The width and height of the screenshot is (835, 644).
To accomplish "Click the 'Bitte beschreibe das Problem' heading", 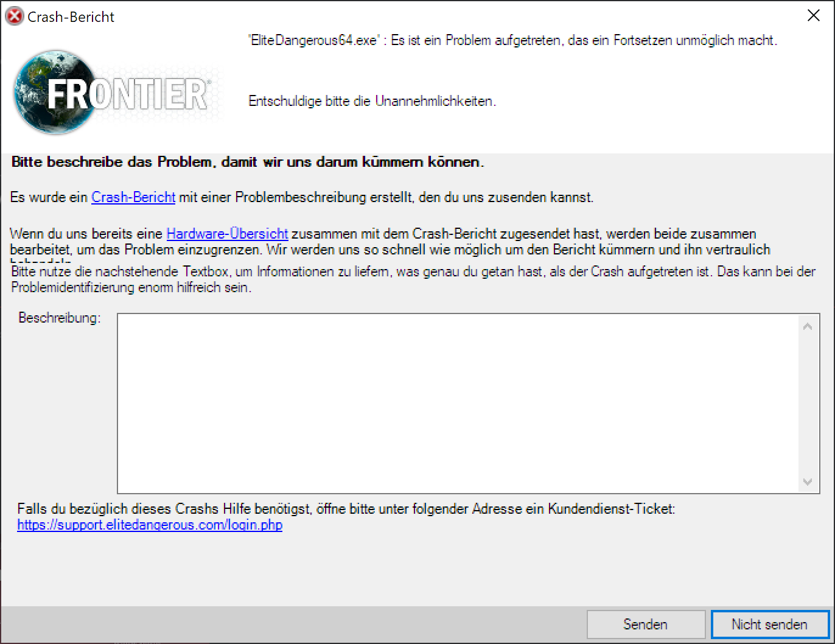I will (248, 162).
